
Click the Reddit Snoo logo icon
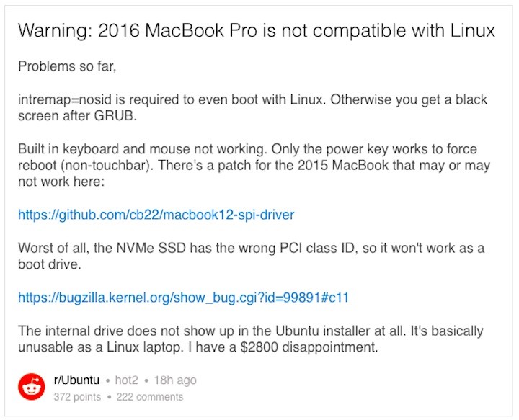32,387
